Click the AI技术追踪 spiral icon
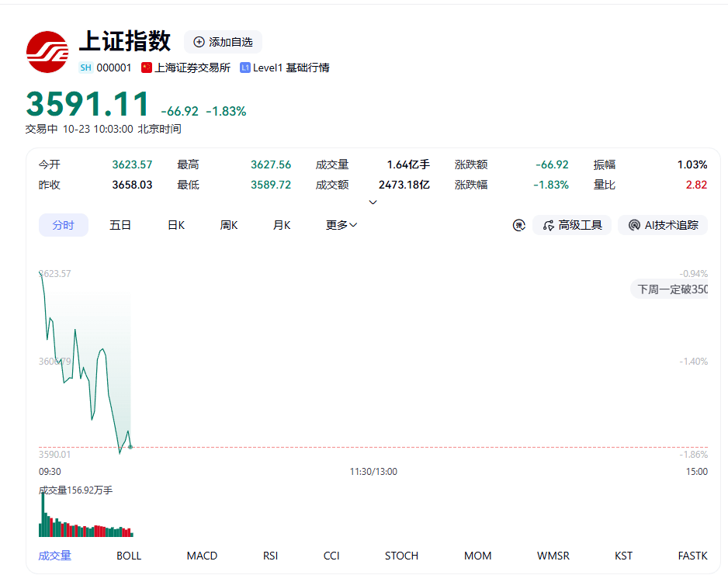728x582 pixels. [x=634, y=225]
